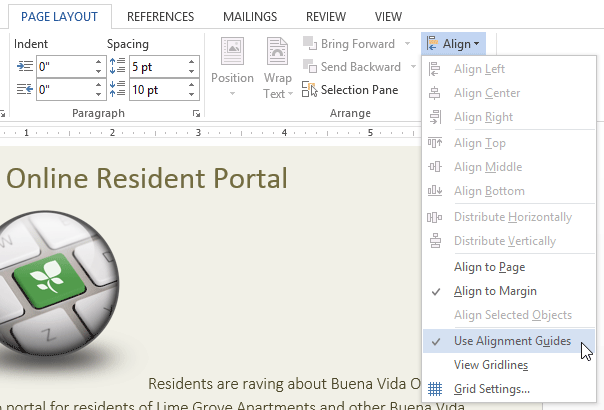The image size is (604, 410).
Task: Expand the Align dropdown button
Action: tap(455, 44)
